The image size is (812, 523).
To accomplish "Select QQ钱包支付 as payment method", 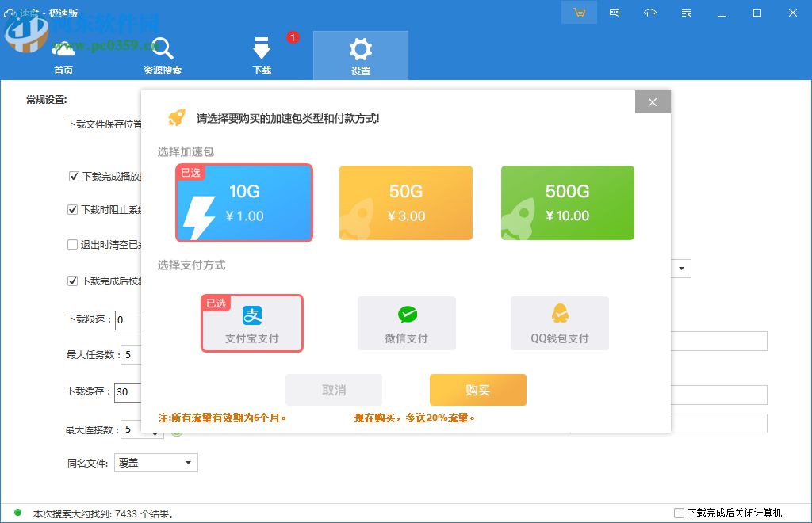I will 560,323.
